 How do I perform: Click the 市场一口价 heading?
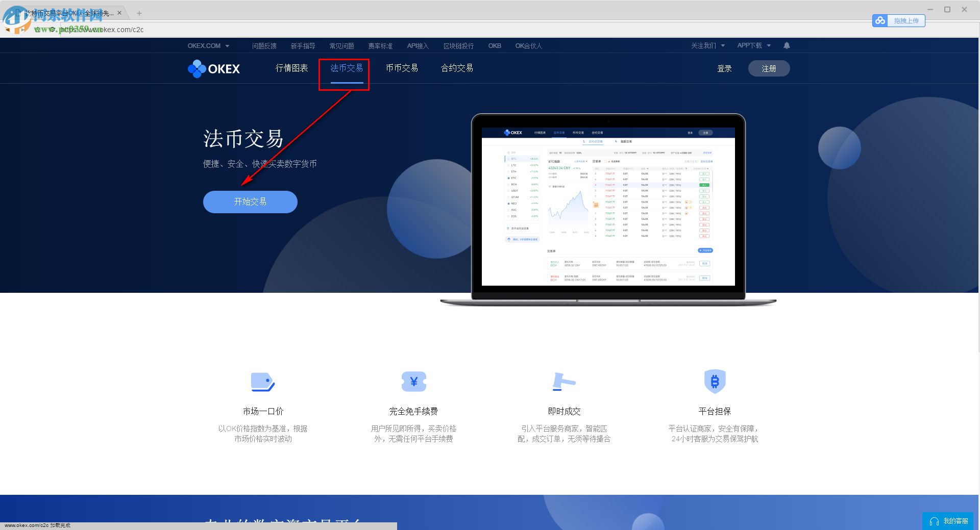coord(263,411)
